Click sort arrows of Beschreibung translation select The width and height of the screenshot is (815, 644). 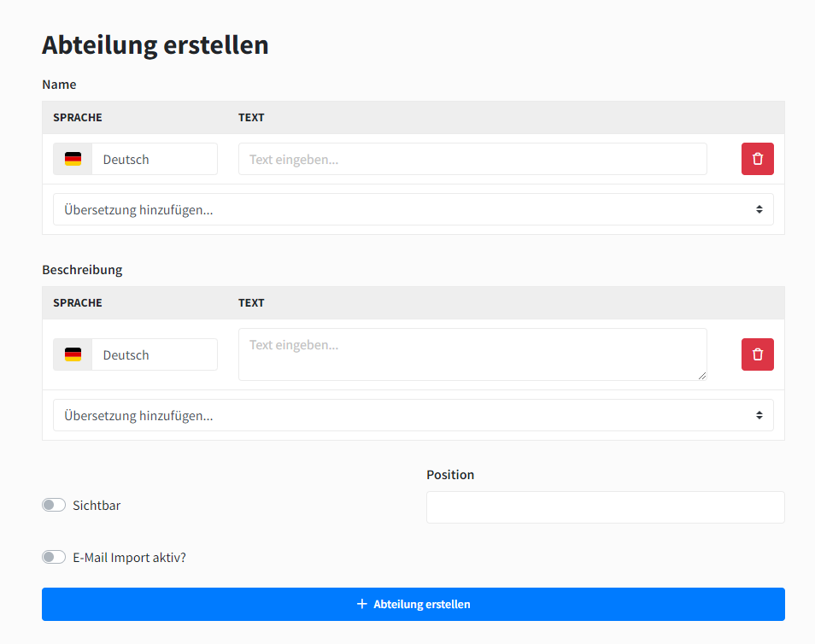[x=759, y=415]
